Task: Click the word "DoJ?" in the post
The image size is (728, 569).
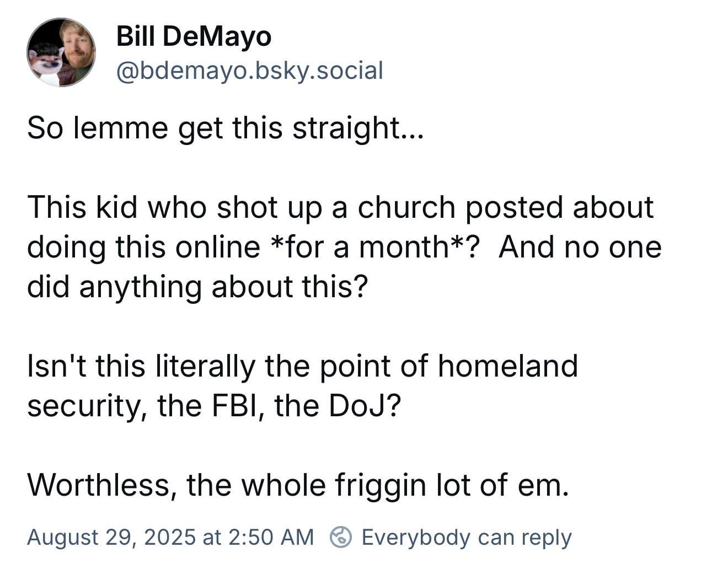Action: click(x=365, y=406)
